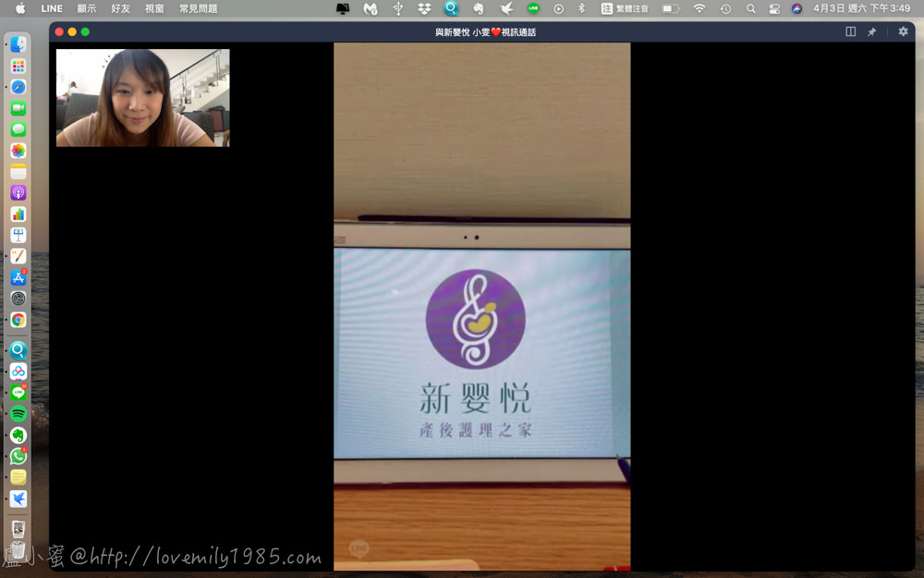Open the blue bird app in Dock
The width and height of the screenshot is (924, 578).
[18, 499]
